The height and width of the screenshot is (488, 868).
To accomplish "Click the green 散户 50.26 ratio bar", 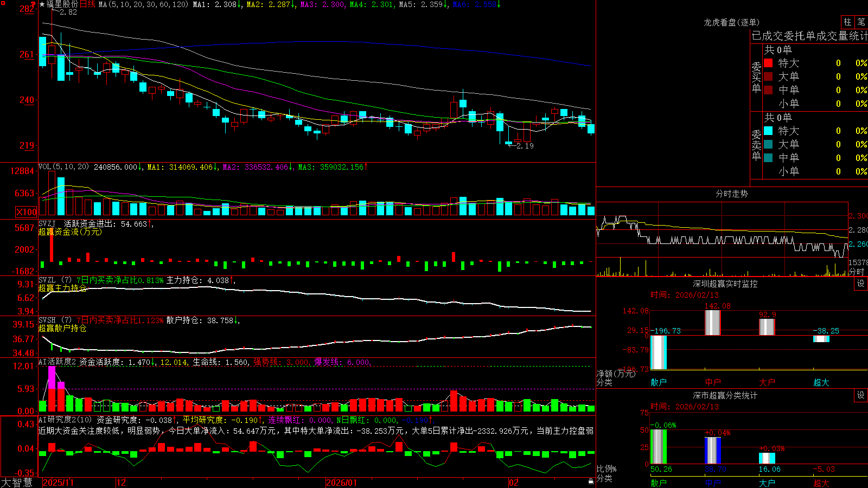I will tap(659, 447).
